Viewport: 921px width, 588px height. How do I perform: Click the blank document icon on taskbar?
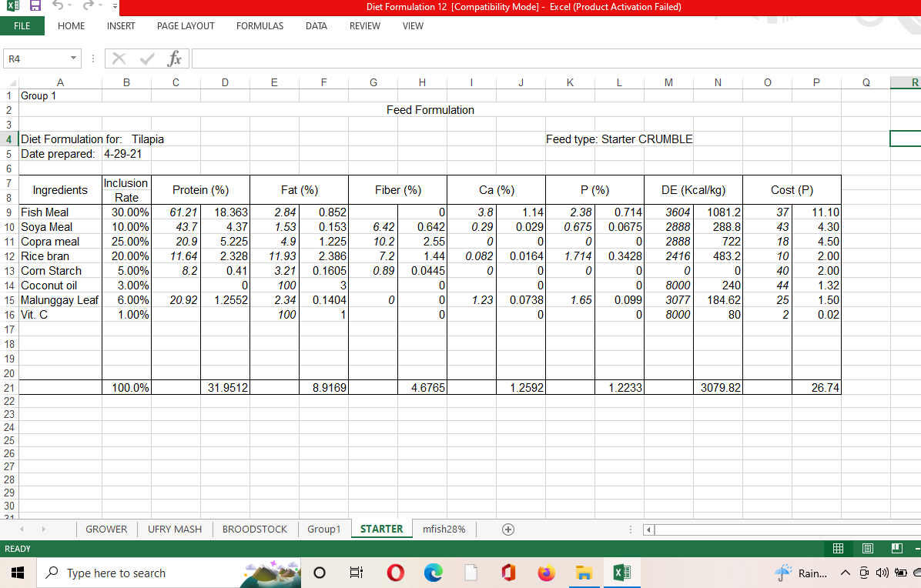click(x=471, y=573)
